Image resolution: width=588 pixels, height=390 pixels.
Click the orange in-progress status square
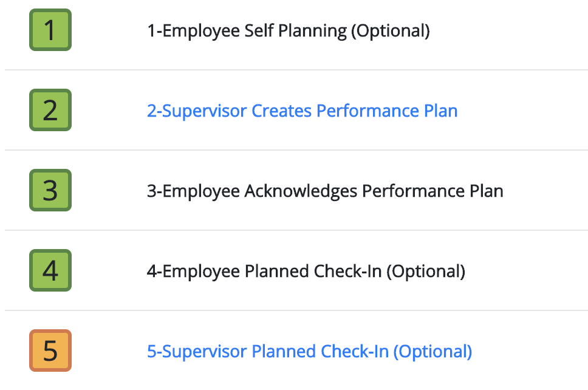pyautogui.click(x=50, y=351)
